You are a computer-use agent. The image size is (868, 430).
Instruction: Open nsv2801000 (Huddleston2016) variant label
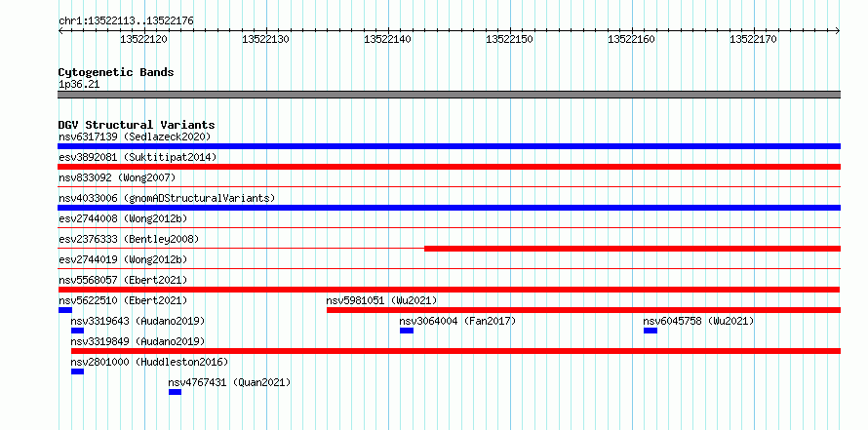(149, 362)
